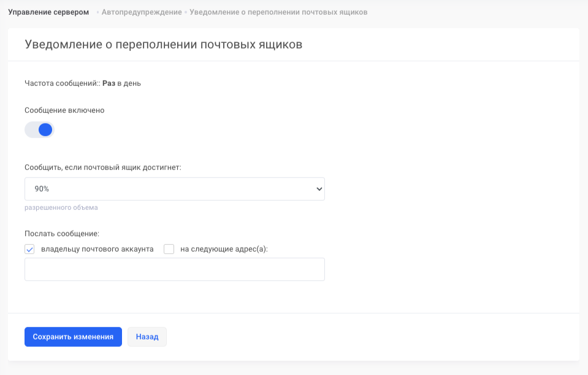Click the "Сообщение включено" label

click(64, 110)
